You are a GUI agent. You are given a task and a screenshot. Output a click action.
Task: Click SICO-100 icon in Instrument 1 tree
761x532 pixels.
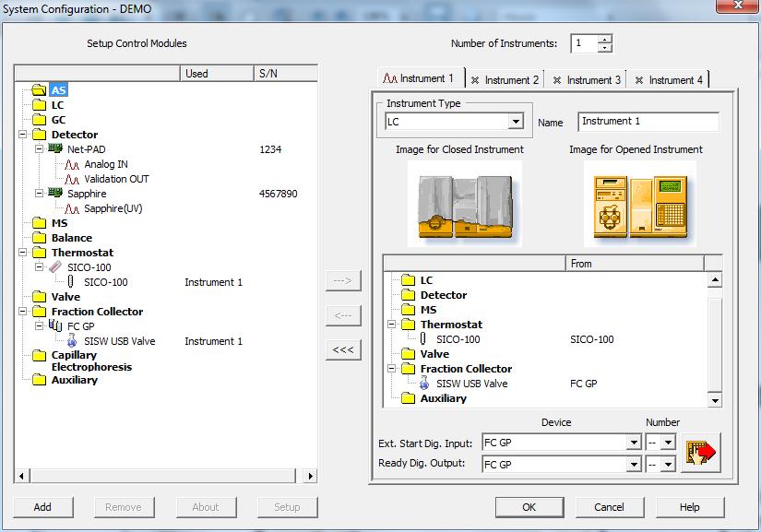[423, 338]
